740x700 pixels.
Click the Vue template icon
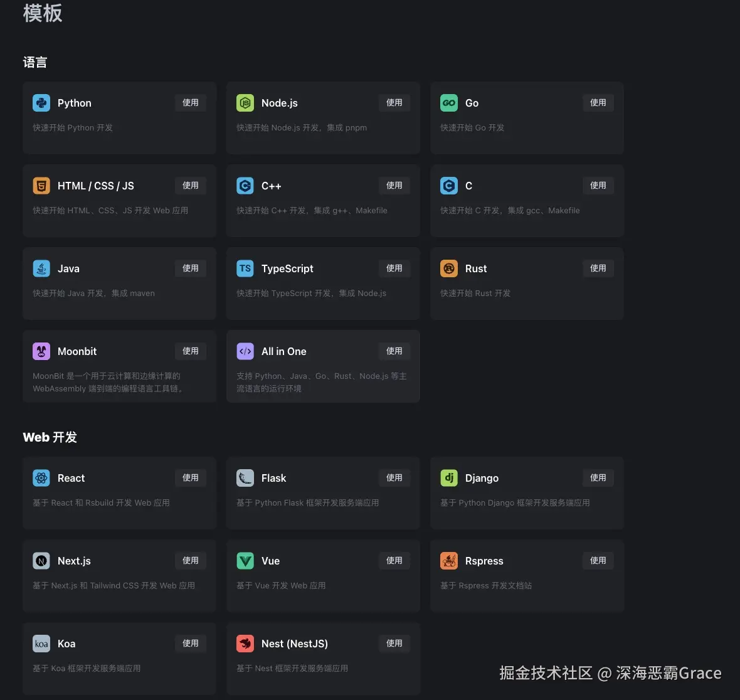(x=245, y=561)
